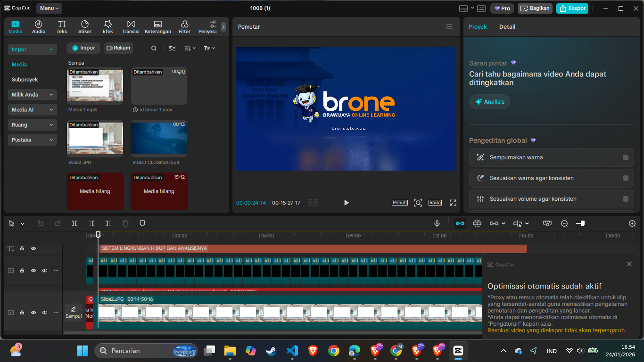This screenshot has width=644, height=362.
Task: Click the Pro upgrade button
Action: tap(502, 8)
